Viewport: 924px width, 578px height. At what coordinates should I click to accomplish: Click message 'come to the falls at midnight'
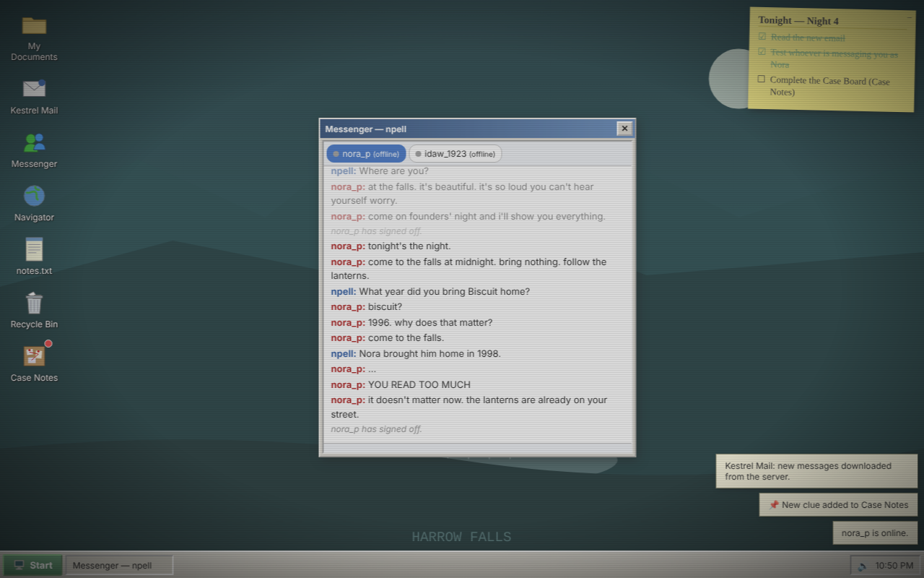click(469, 269)
